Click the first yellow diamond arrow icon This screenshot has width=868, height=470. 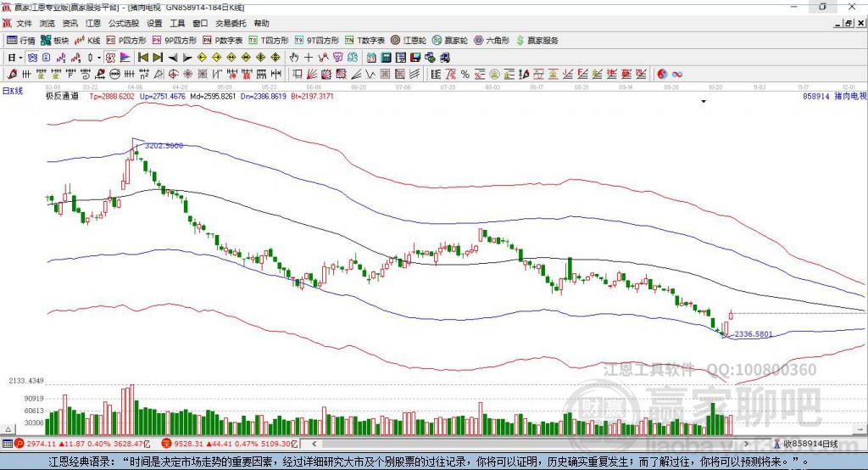tap(202, 58)
